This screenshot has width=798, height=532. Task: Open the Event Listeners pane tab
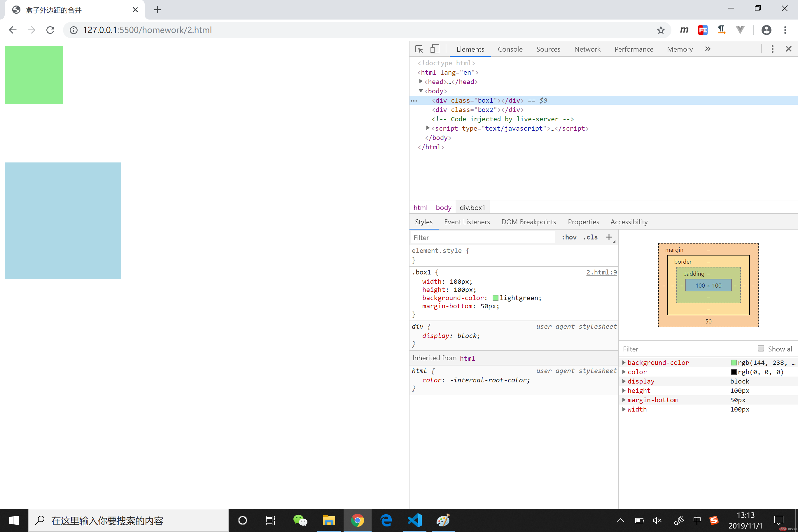[x=467, y=222]
